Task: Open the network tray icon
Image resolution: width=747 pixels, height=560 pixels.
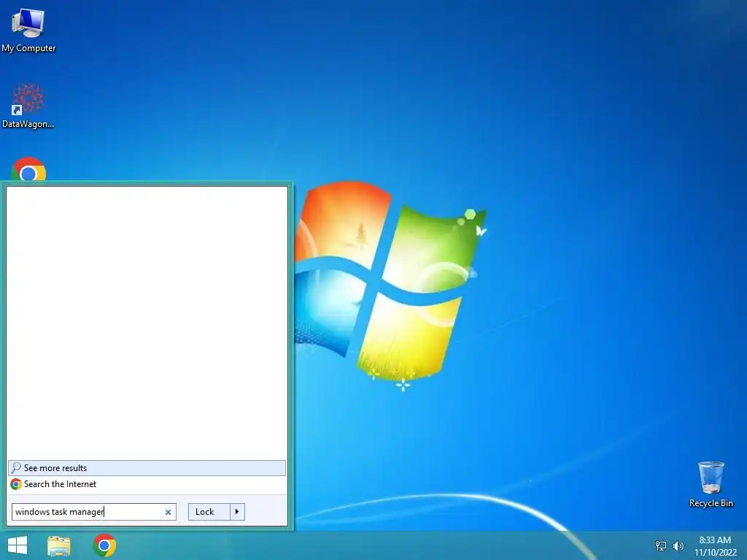Action: tap(661, 545)
